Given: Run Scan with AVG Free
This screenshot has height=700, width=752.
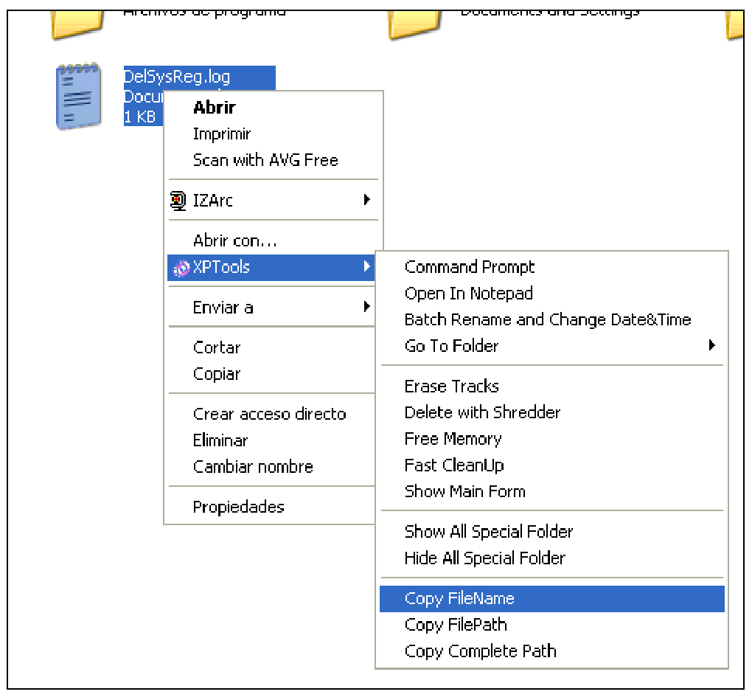Looking at the screenshot, I should pyautogui.click(x=265, y=160).
